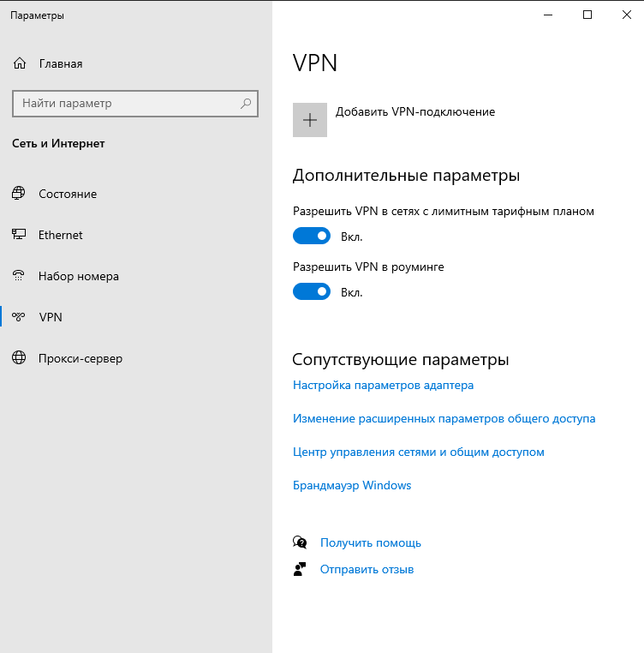Click the dial-up icon for Набор номера
The image size is (644, 653).
20,276
